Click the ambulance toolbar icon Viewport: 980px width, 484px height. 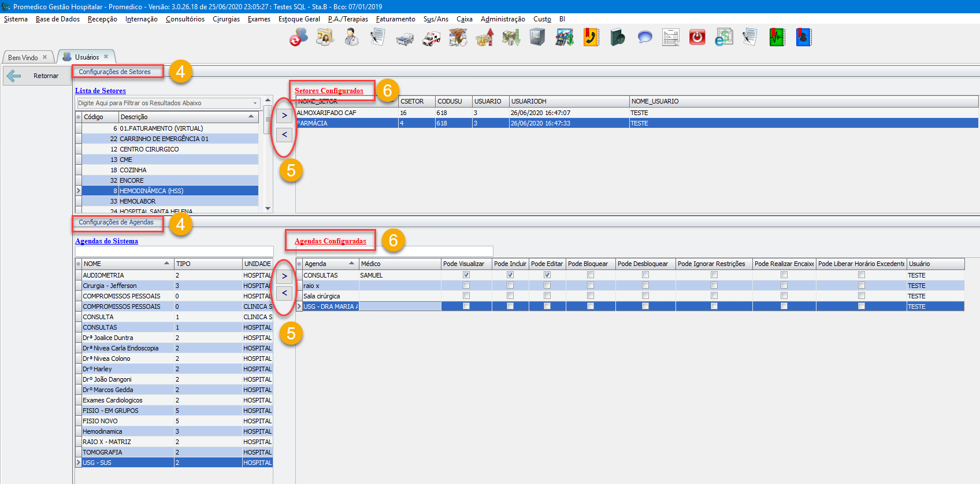431,38
